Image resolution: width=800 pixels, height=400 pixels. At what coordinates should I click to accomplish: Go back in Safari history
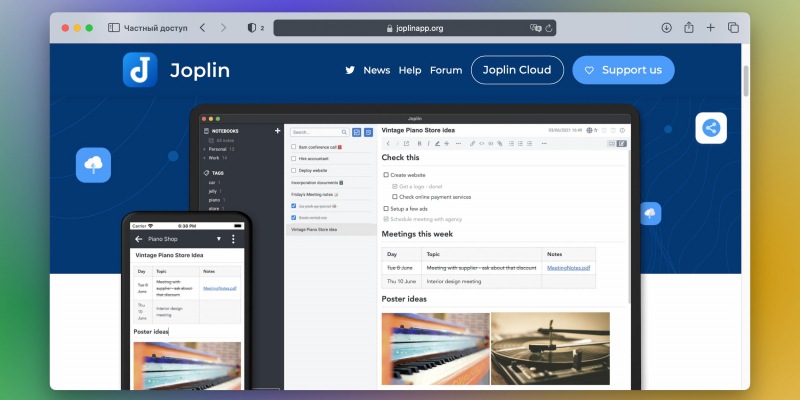[x=203, y=28]
